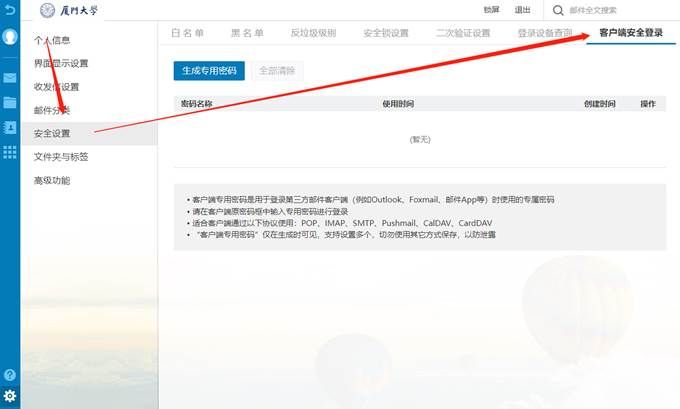Viewport: 680px width, 409px height.
Task: Switch to the 黑名单 tab
Action: coord(247,33)
